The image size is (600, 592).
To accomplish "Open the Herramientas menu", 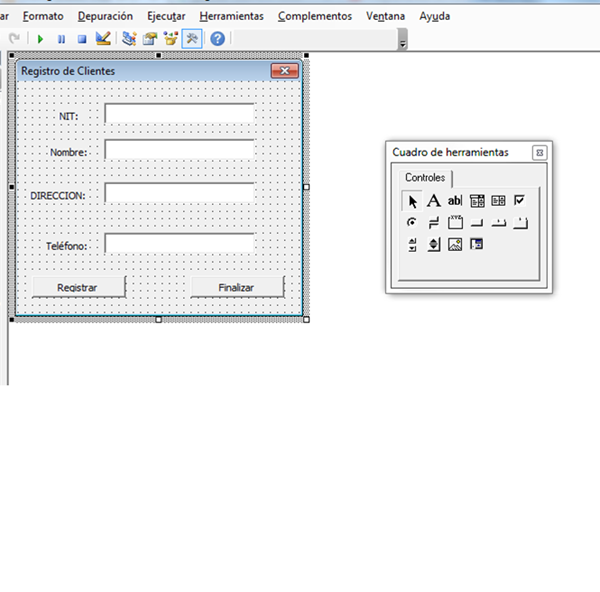I will click(x=231, y=16).
